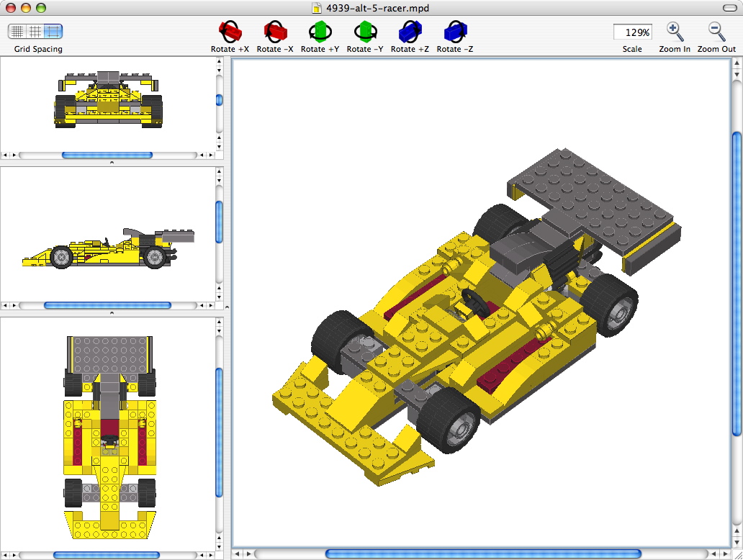
Task: Apply a Rotate +Z rotation
Action: click(x=409, y=32)
